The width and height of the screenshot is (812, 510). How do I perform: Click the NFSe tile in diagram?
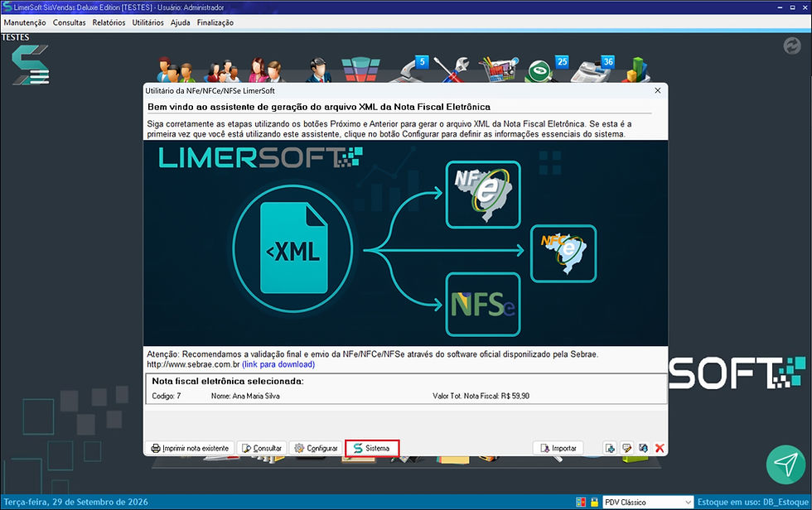(483, 305)
